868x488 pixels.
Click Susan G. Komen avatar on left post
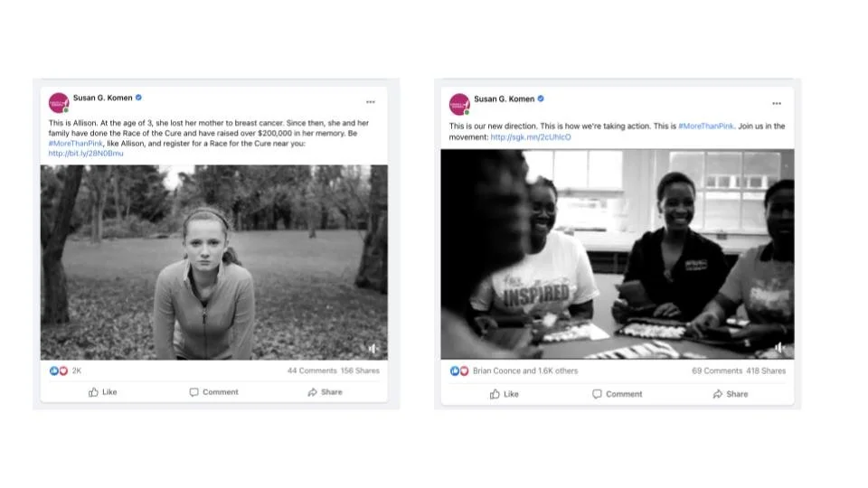(59, 103)
